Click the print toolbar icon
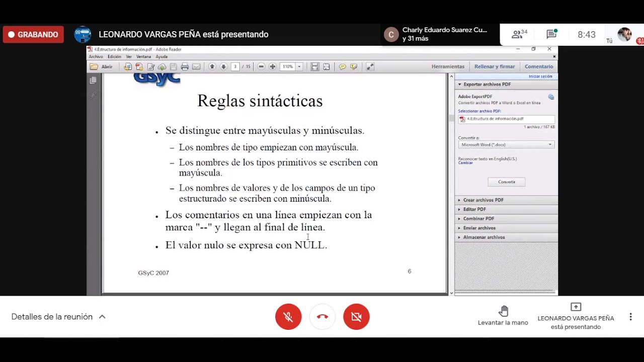Image resolution: width=644 pixels, height=362 pixels. 185,66
